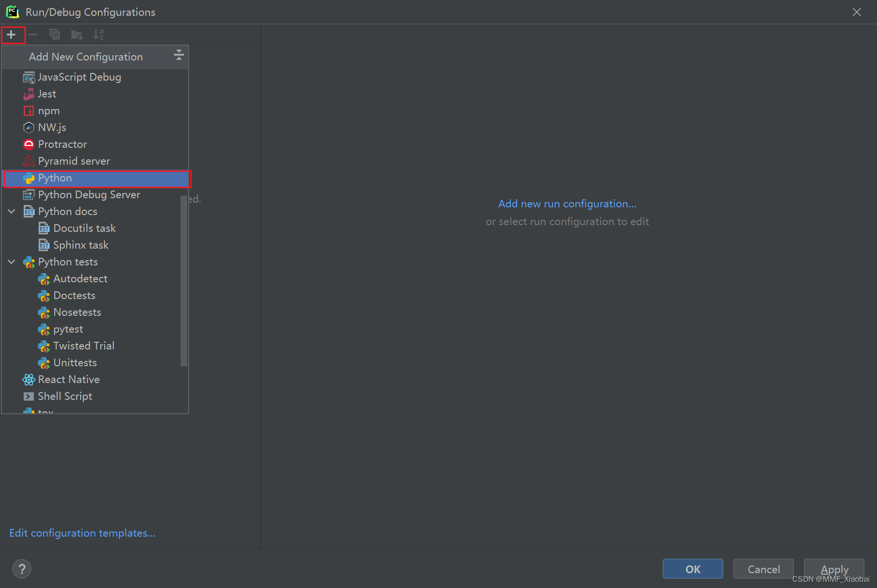Image resolution: width=877 pixels, height=588 pixels.
Task: Select Shell Script configuration type
Action: [95, 396]
